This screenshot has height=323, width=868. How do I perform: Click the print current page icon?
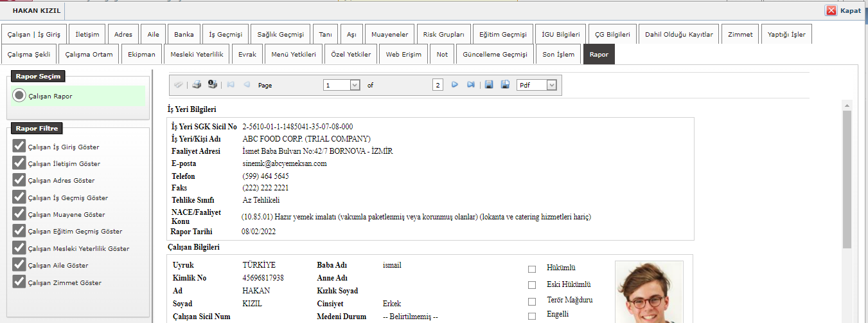point(212,85)
